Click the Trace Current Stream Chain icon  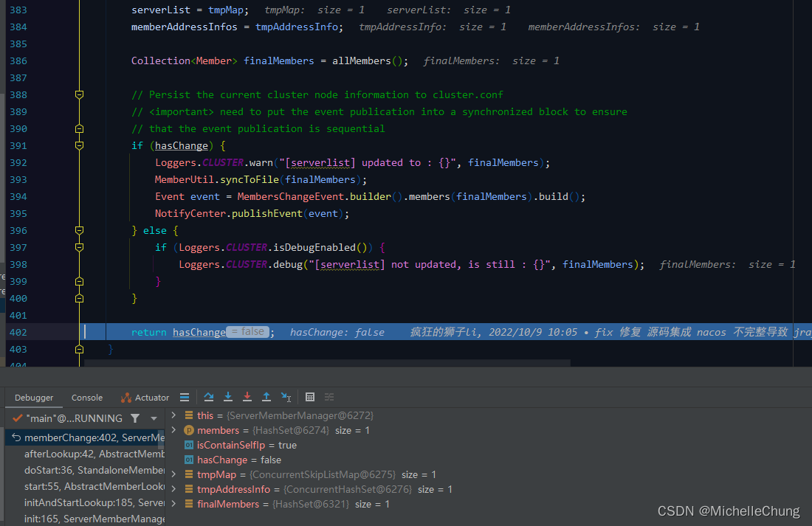[329, 397]
